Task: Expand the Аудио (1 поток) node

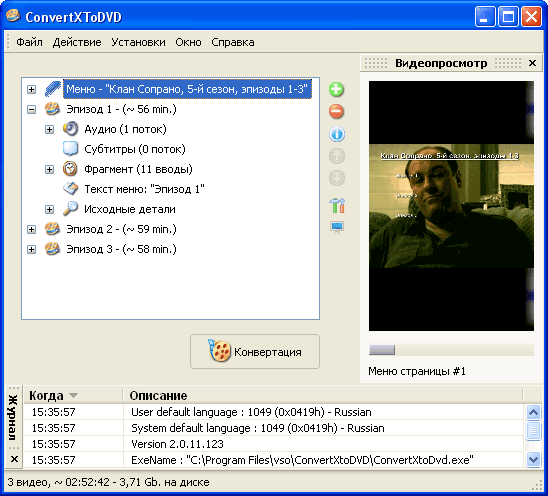Action: (x=49, y=129)
